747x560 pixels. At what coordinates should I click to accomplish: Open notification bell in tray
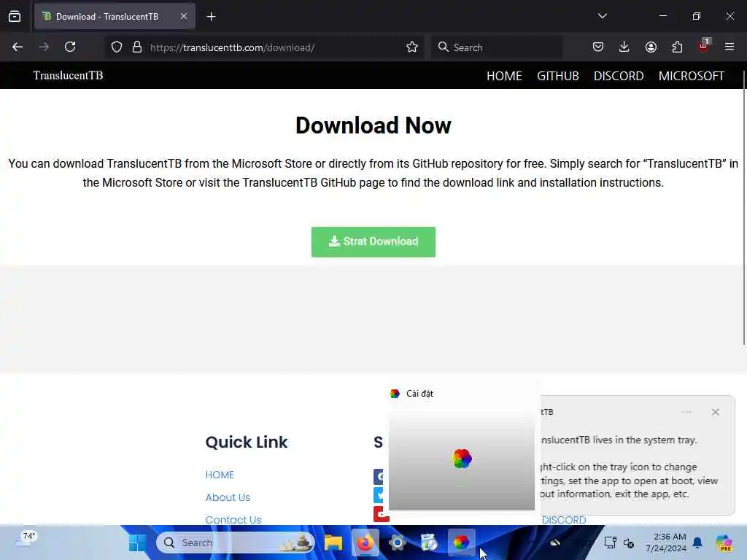click(697, 542)
